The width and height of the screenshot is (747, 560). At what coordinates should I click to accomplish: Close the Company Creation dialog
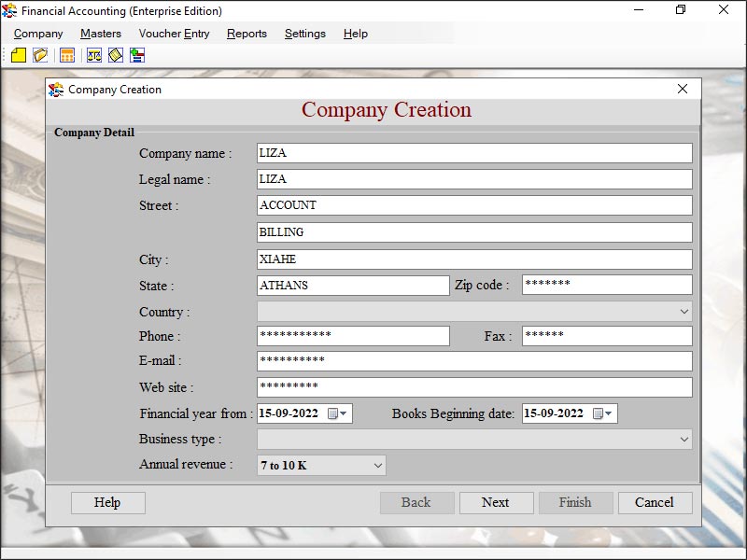(683, 90)
